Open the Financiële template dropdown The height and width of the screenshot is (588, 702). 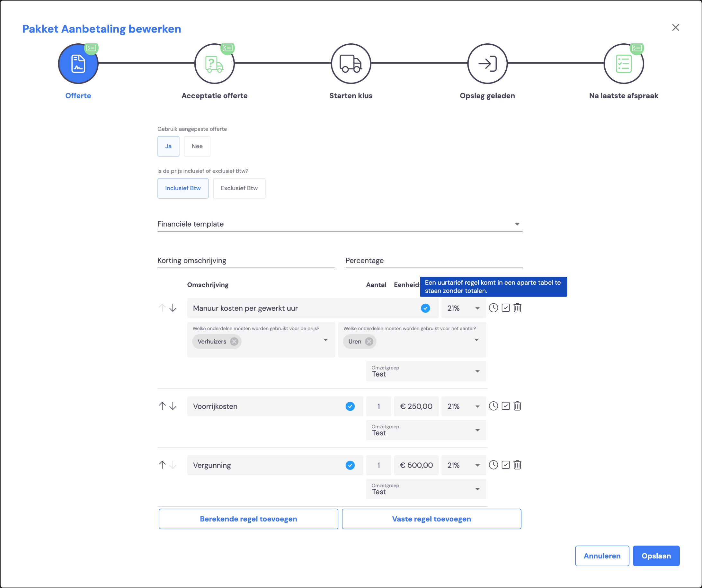coord(340,224)
